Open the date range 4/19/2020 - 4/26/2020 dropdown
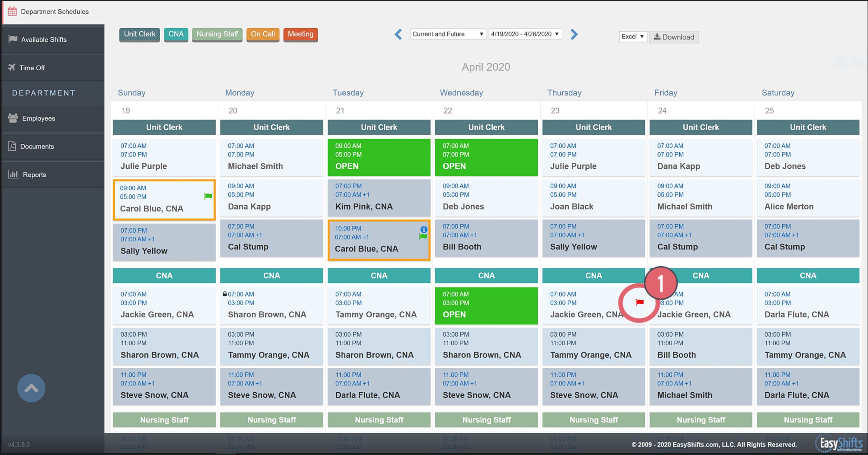This screenshot has width=868, height=455. [525, 34]
